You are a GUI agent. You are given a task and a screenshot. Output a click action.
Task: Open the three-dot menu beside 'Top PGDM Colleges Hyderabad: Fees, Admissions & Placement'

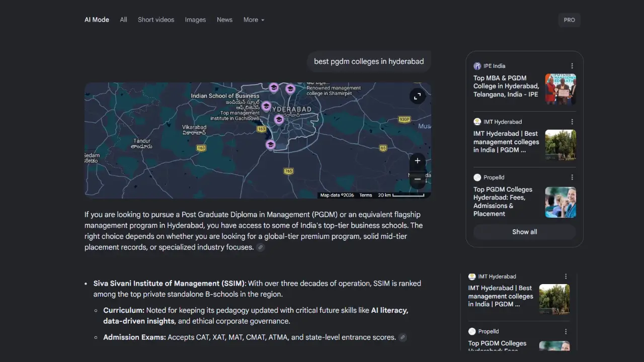(572, 177)
